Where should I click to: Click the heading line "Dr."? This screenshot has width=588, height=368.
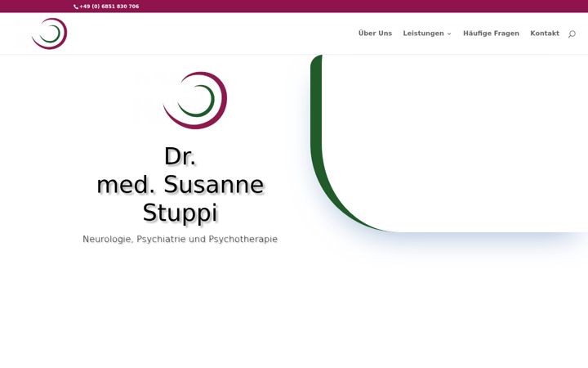tap(180, 156)
